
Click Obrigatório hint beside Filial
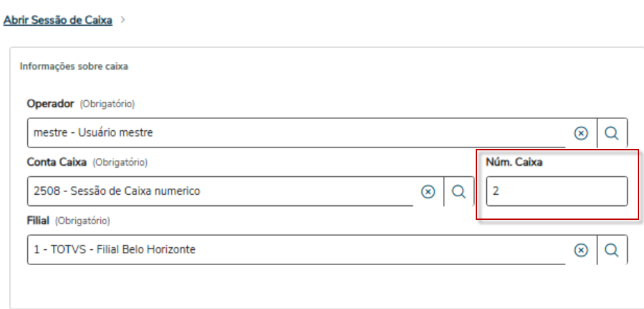(x=82, y=221)
